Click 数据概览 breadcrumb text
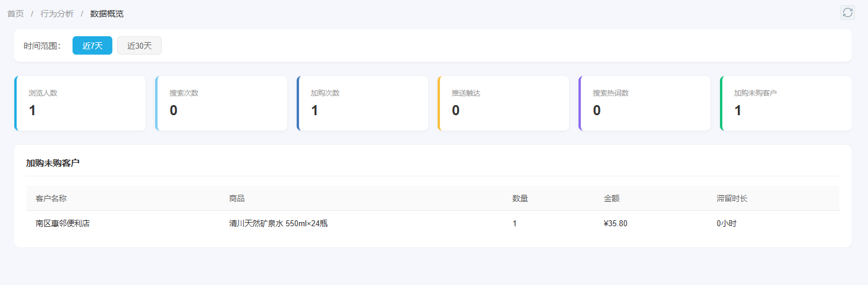 point(107,14)
